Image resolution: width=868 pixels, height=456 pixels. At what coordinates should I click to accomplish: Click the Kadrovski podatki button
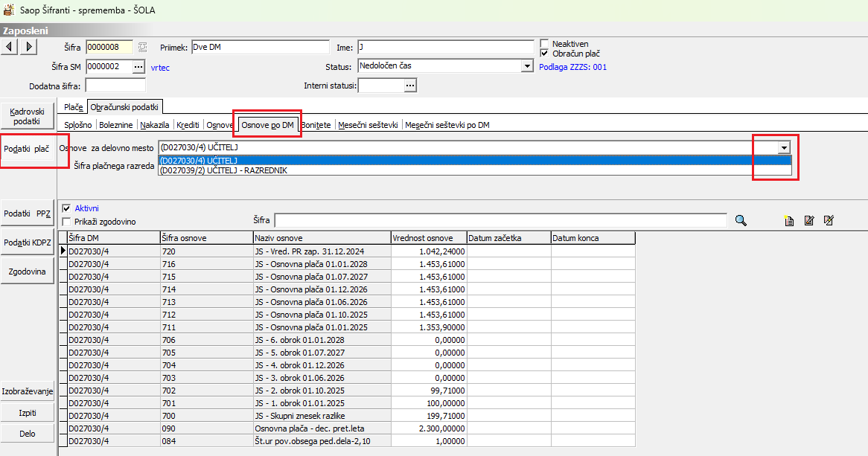click(27, 115)
